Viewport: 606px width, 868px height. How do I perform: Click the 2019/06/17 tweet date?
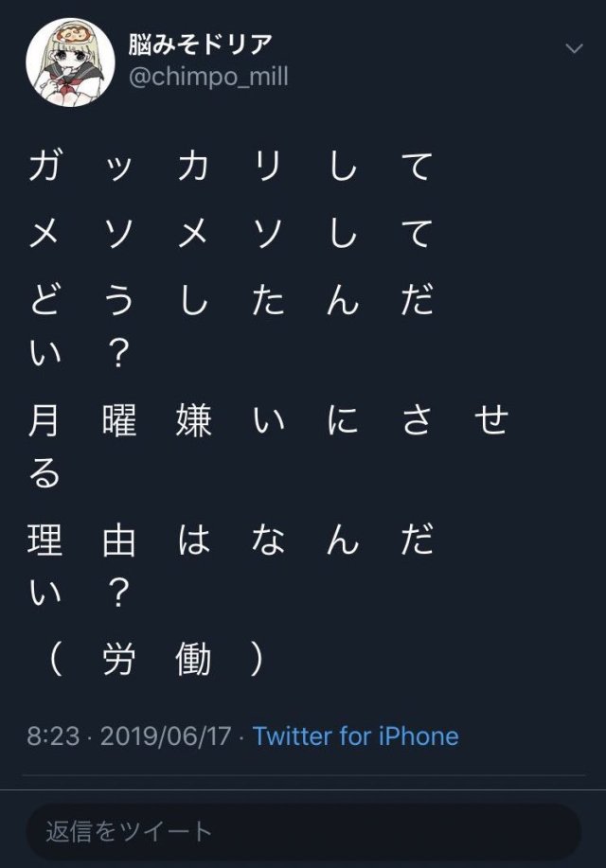[168, 736]
